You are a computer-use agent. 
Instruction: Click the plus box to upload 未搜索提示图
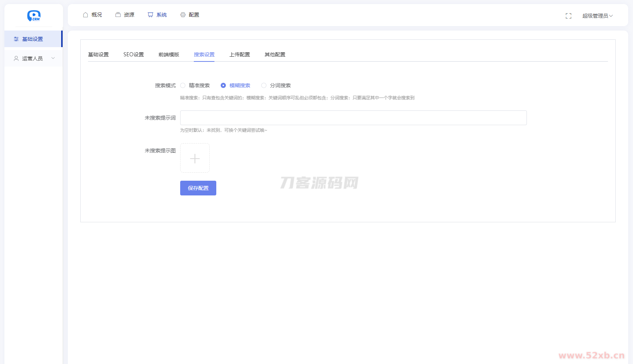[x=195, y=158]
